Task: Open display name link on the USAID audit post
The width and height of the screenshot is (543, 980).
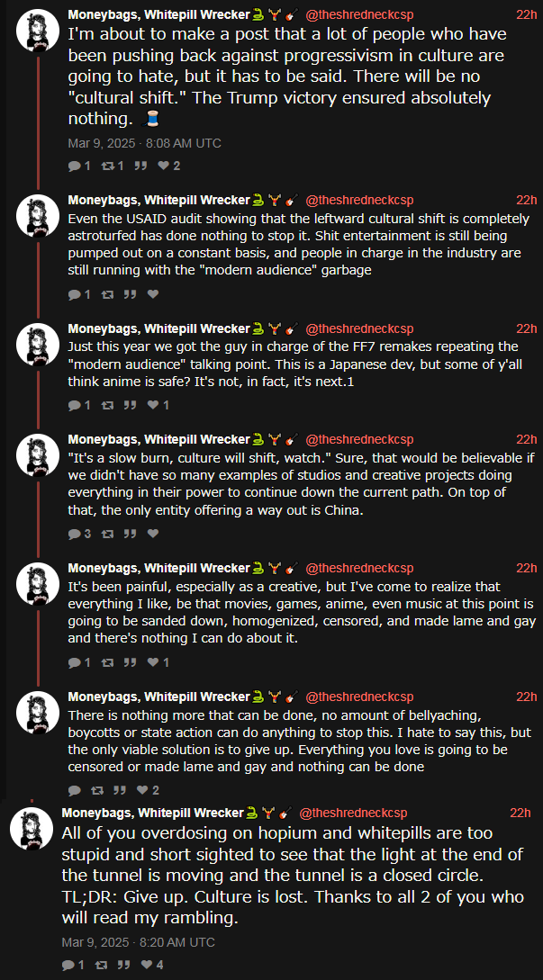Action: click(x=158, y=200)
